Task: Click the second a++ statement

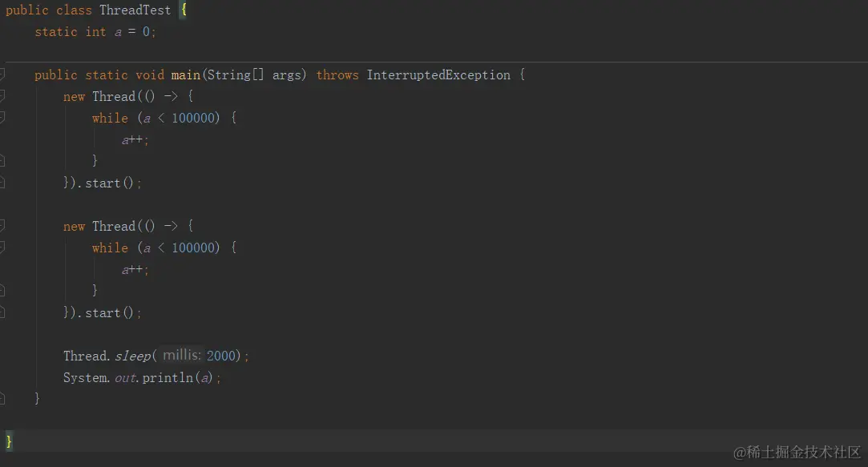Action: coord(135,269)
